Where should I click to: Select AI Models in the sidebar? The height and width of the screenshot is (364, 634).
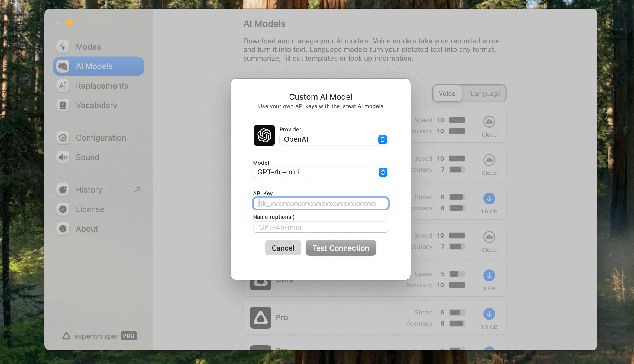(99, 66)
